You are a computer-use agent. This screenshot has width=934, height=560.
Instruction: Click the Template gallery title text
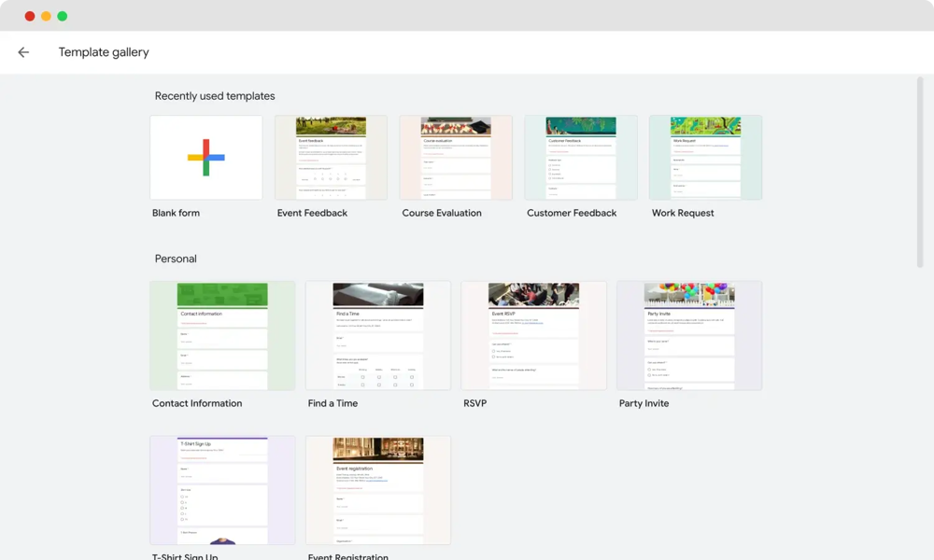[x=104, y=52]
